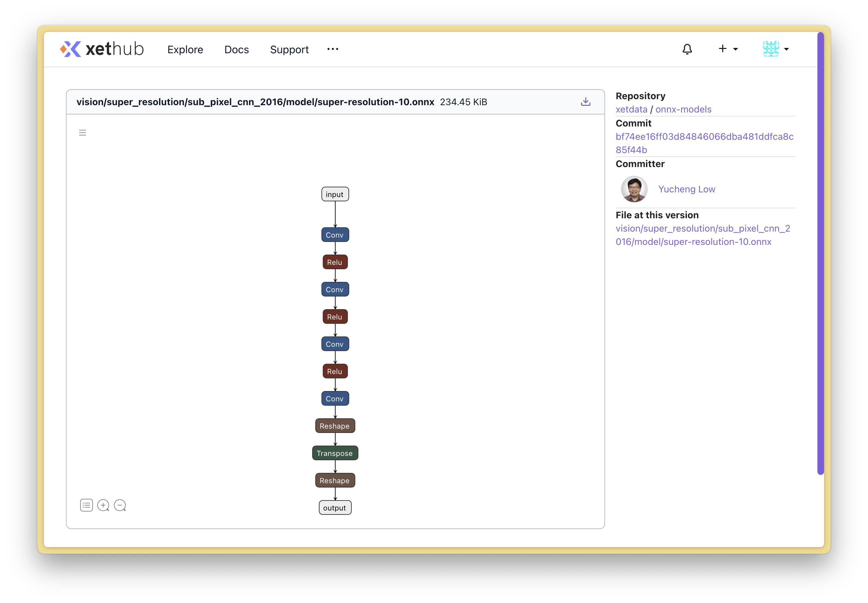Expand the plus create dropdown
This screenshot has height=603, width=868.
(728, 49)
